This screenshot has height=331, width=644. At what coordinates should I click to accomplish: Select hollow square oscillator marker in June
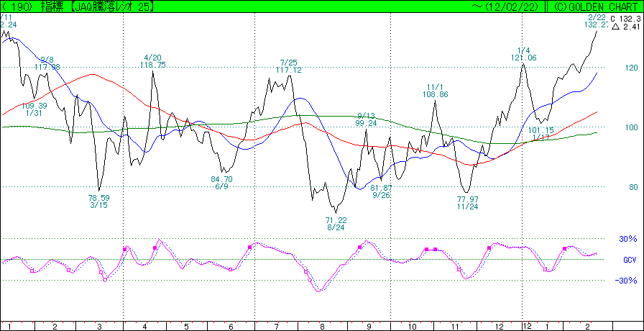click(230, 269)
